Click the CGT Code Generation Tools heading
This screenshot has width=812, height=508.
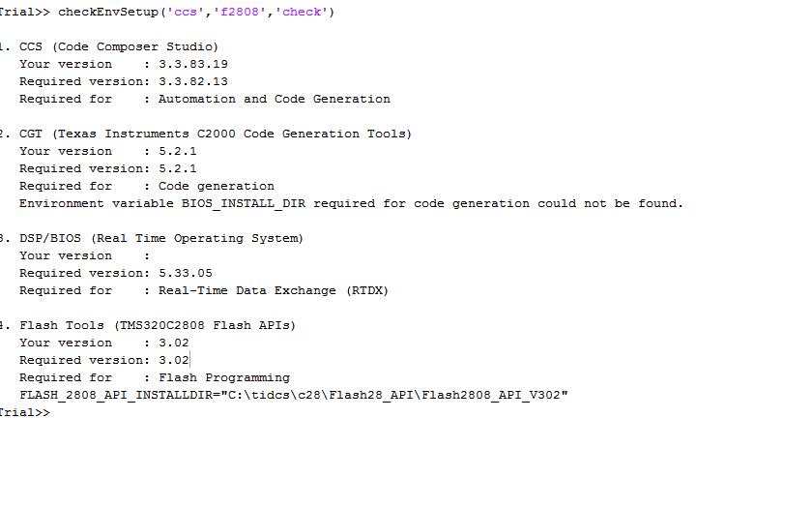215,134
